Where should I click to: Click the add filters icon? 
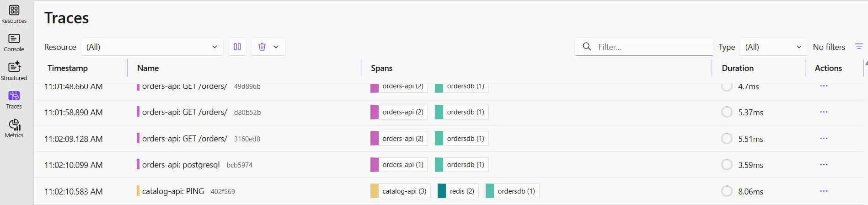(859, 47)
